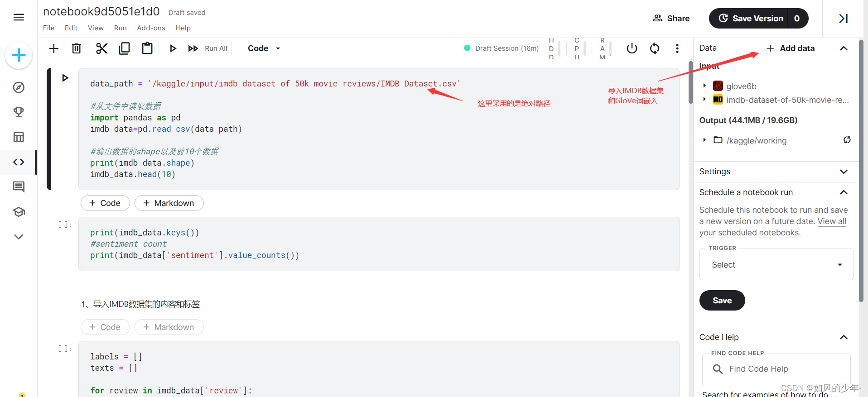Restart the session with refresh icon
This screenshot has width=868, height=397.
pyautogui.click(x=655, y=48)
